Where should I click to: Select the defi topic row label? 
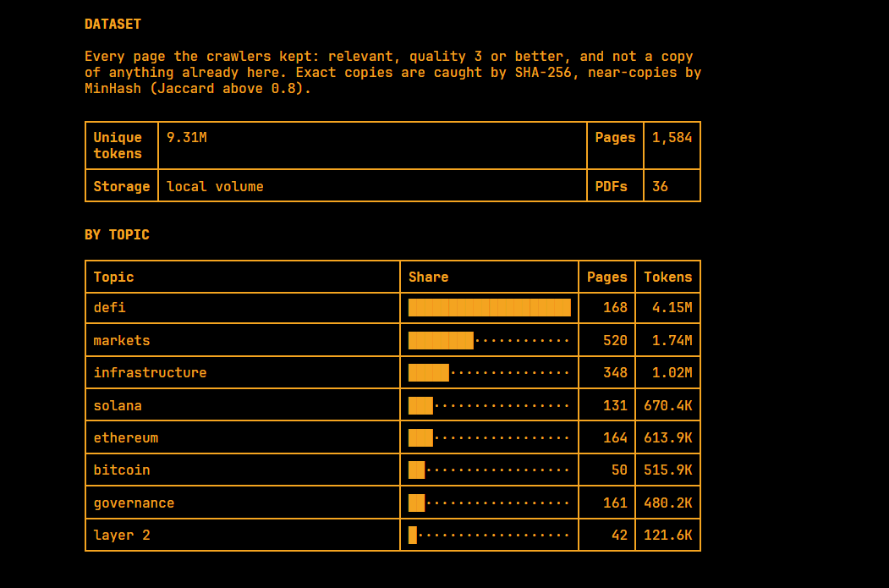[109, 308]
